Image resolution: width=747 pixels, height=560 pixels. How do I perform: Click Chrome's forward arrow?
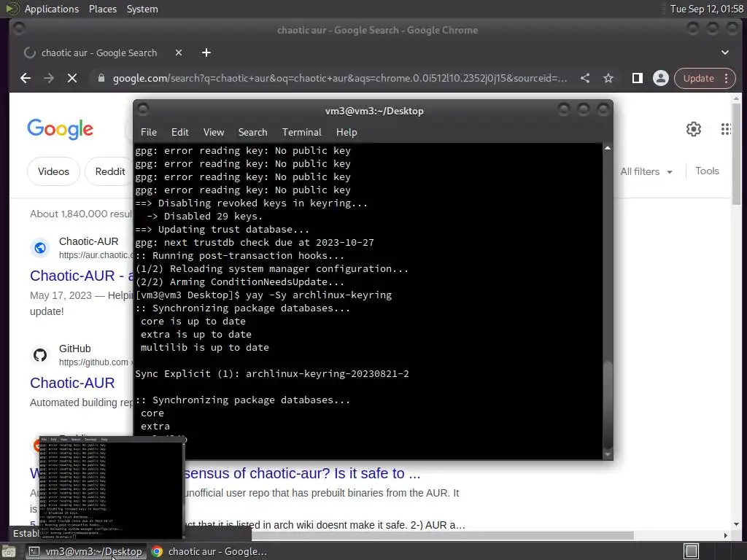49,78
